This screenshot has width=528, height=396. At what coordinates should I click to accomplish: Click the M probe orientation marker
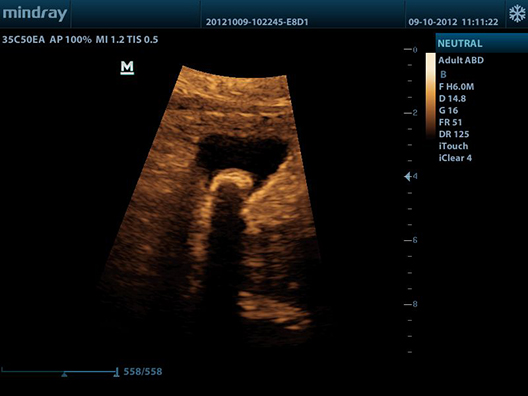(x=127, y=67)
